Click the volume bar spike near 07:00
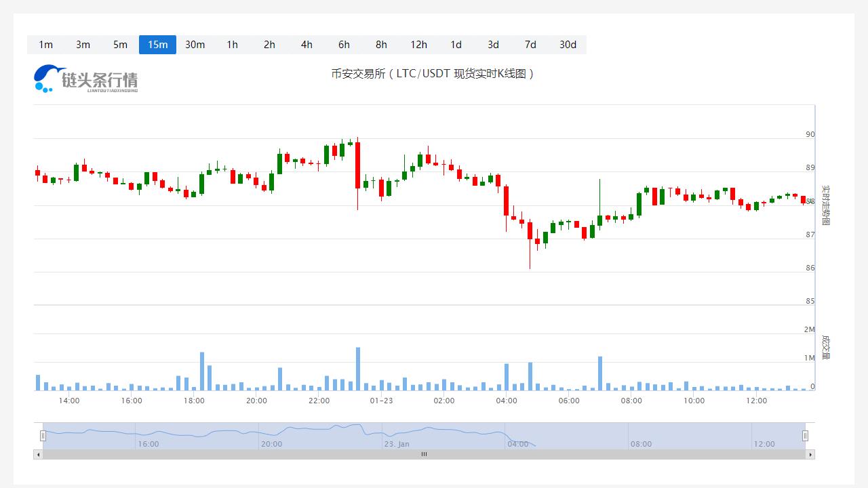The height and width of the screenshot is (488, 868). (600, 373)
